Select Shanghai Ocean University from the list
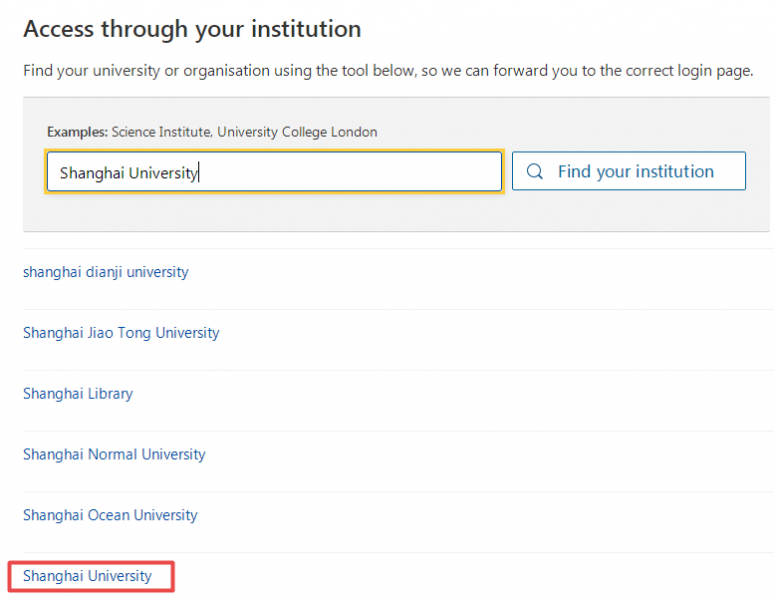Screen dimensions: 774x600 click(110, 516)
